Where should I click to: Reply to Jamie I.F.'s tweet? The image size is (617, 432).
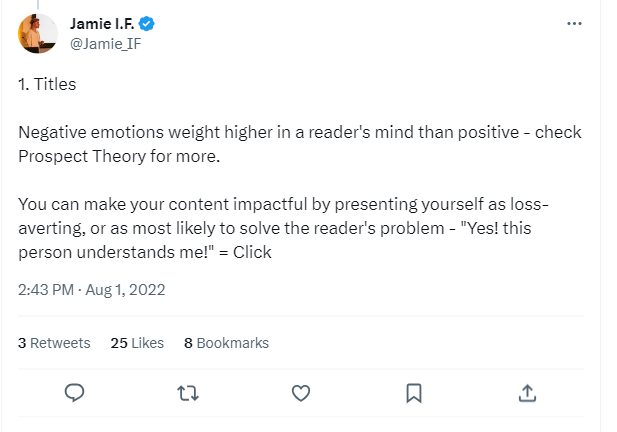pos(73,393)
